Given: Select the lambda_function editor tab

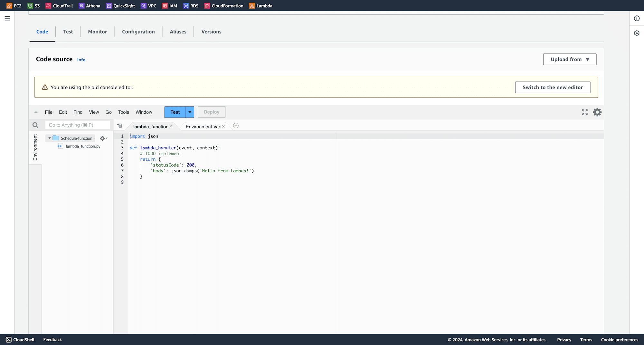Looking at the screenshot, I should point(151,127).
